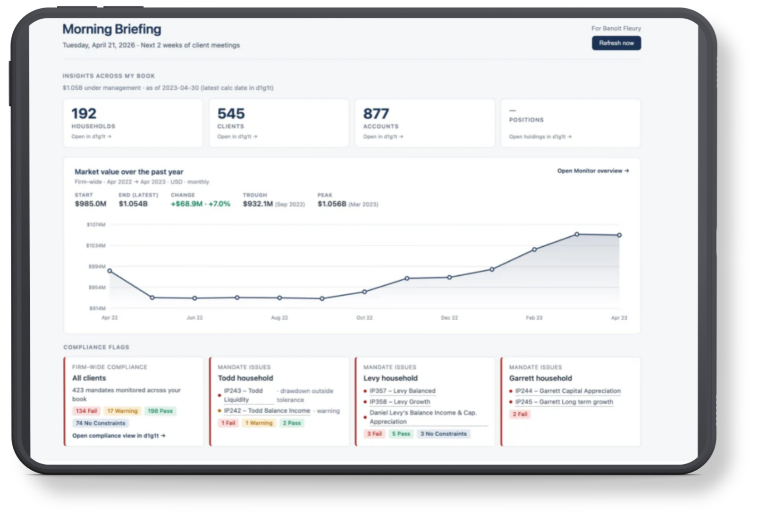Select the 192 Households card

tap(133, 123)
